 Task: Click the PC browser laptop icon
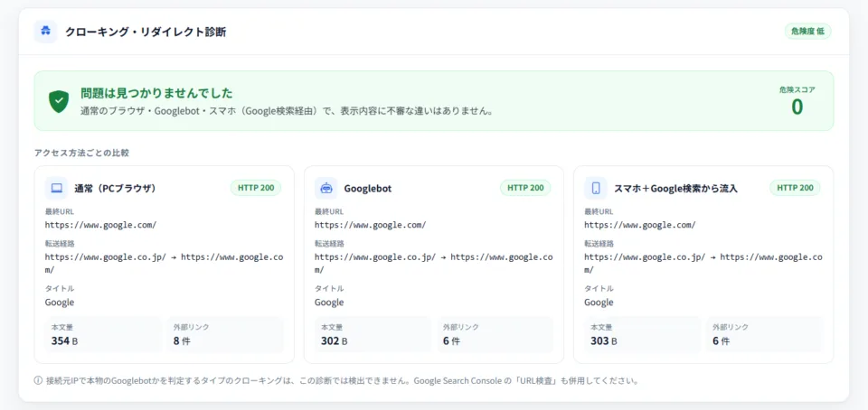point(56,188)
